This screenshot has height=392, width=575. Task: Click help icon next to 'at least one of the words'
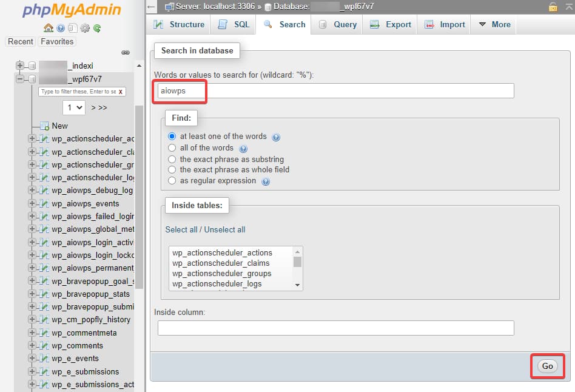click(276, 137)
